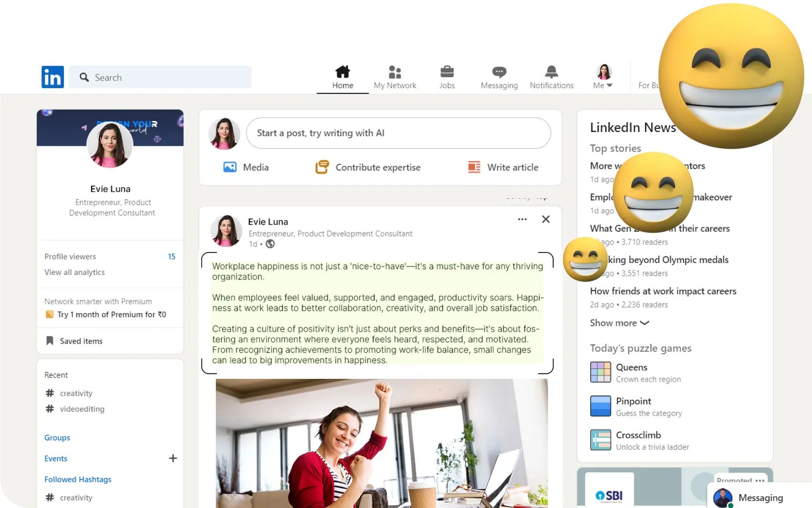Screen dimensions: 812x508
Task: Open the Jobs briefcase icon
Action: [x=447, y=72]
